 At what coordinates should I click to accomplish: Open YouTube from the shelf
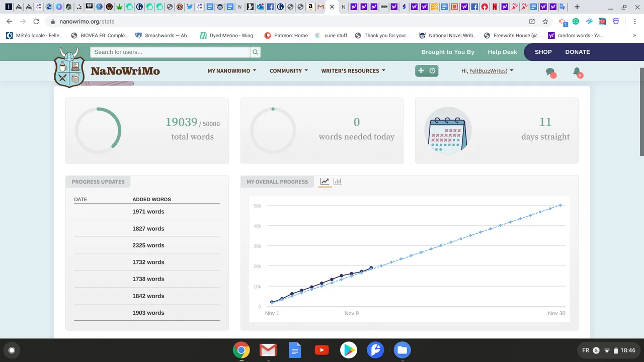(x=321, y=350)
